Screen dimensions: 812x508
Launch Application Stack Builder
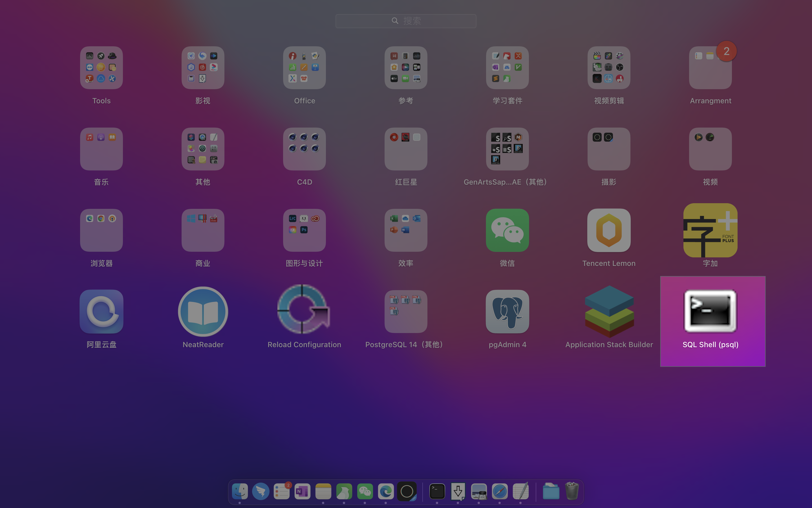pyautogui.click(x=609, y=312)
